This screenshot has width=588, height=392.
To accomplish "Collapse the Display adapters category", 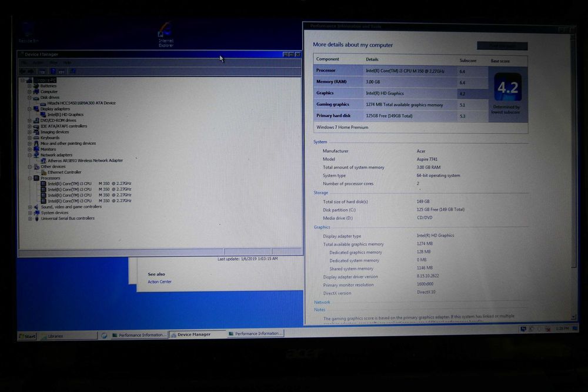I will tap(29, 109).
